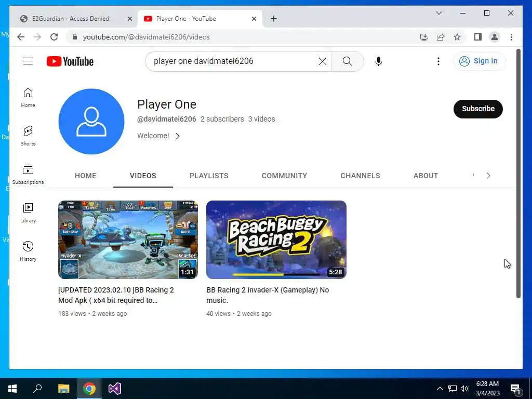Share this page icon
Image resolution: width=532 pixels, height=399 pixels.
pos(441,37)
